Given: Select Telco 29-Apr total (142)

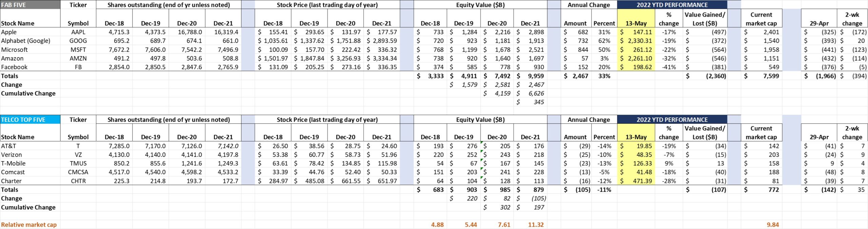Looking at the screenshot, I should click(x=819, y=190).
